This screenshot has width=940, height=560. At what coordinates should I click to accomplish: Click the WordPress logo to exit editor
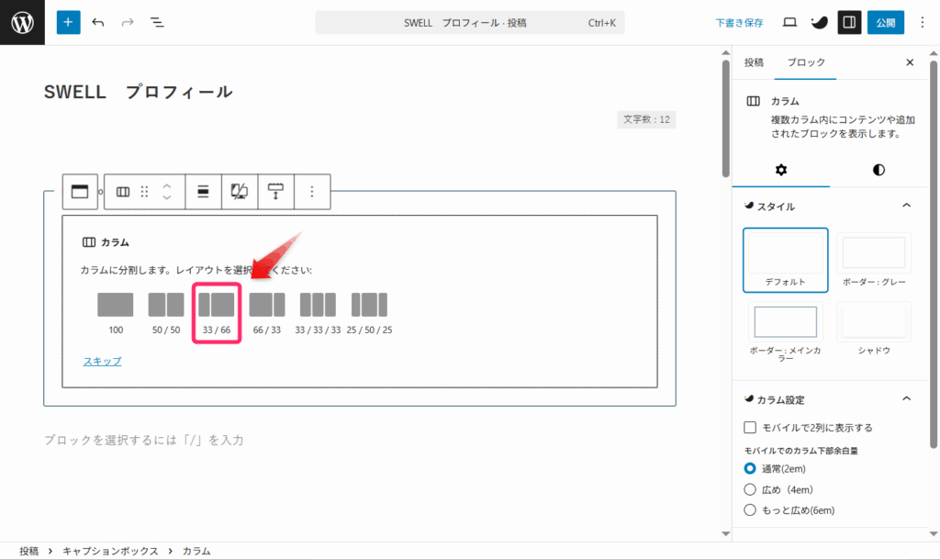22,22
